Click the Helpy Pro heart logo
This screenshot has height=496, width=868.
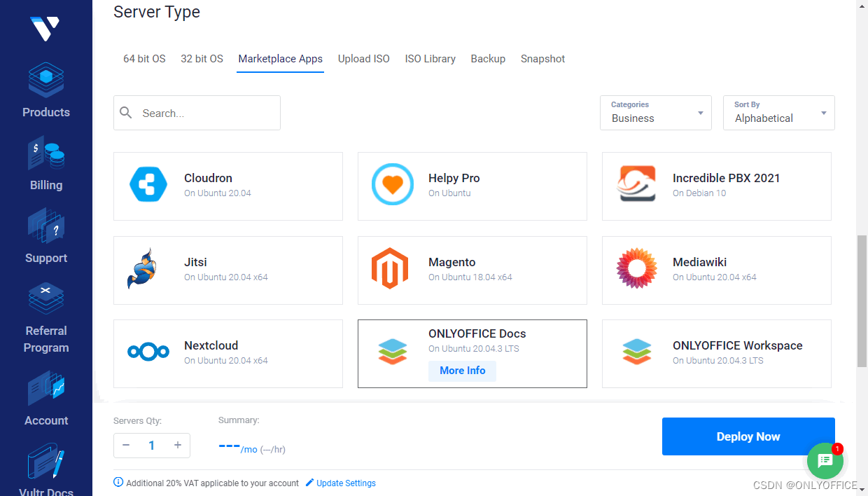pyautogui.click(x=393, y=185)
